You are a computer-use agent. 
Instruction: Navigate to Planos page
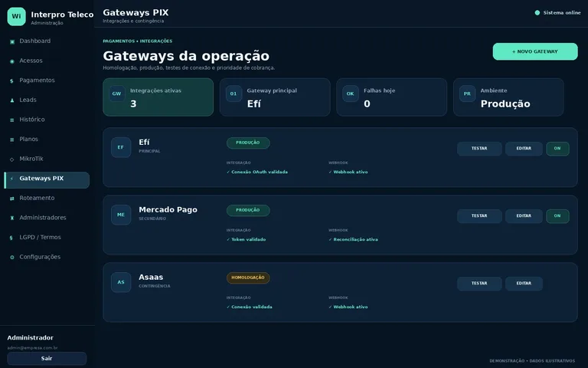point(47,139)
